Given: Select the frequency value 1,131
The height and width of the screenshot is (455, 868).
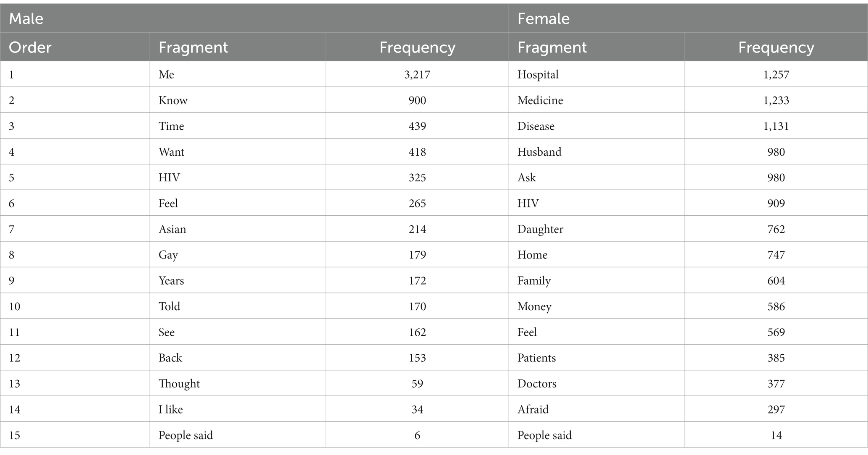Looking at the screenshot, I should pos(776,126).
